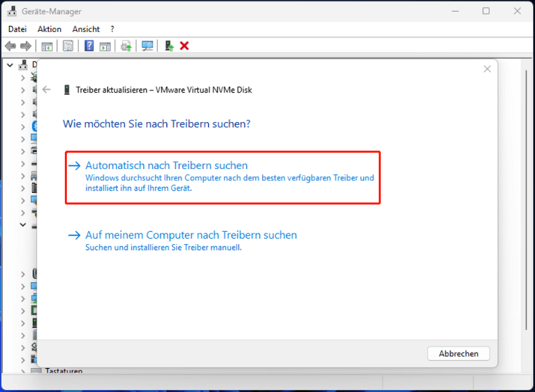Expand the Bluetooth node chevron

[23, 127]
